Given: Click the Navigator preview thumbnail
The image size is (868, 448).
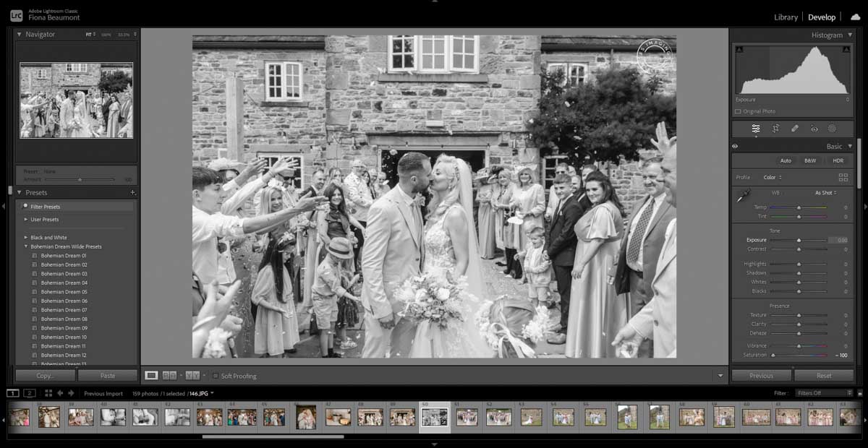Looking at the screenshot, I should [76, 100].
